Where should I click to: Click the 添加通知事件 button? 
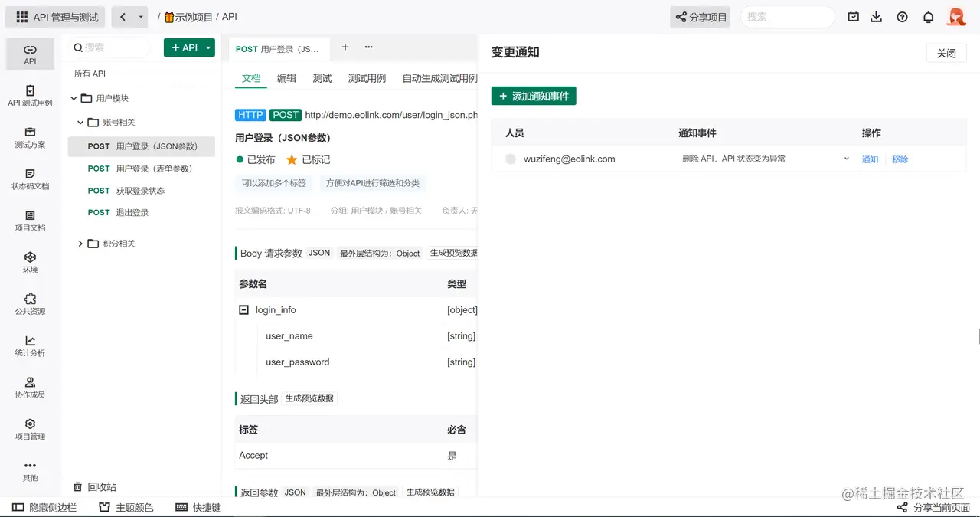(x=534, y=96)
